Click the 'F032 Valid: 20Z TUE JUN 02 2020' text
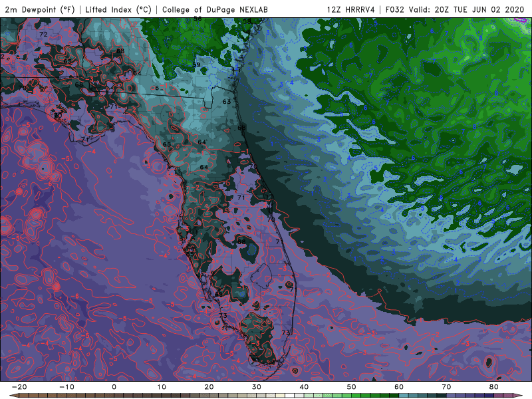This screenshot has height=399, width=532. tap(455, 9)
